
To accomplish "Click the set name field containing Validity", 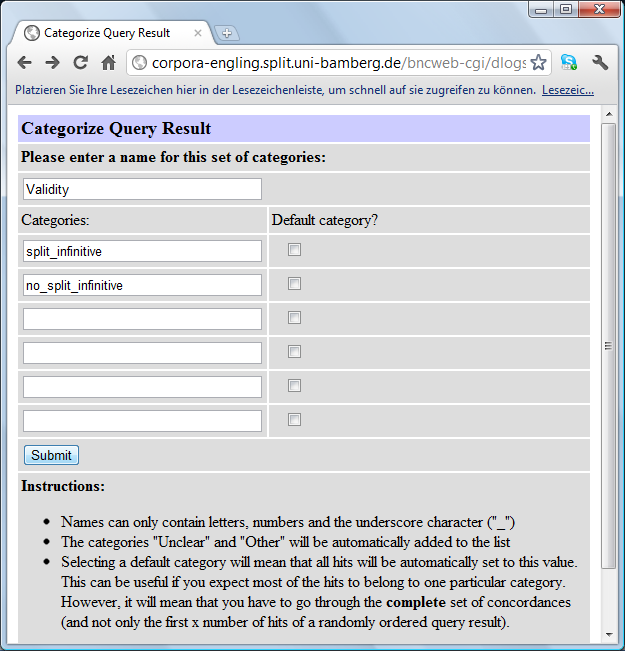I will point(142,189).
